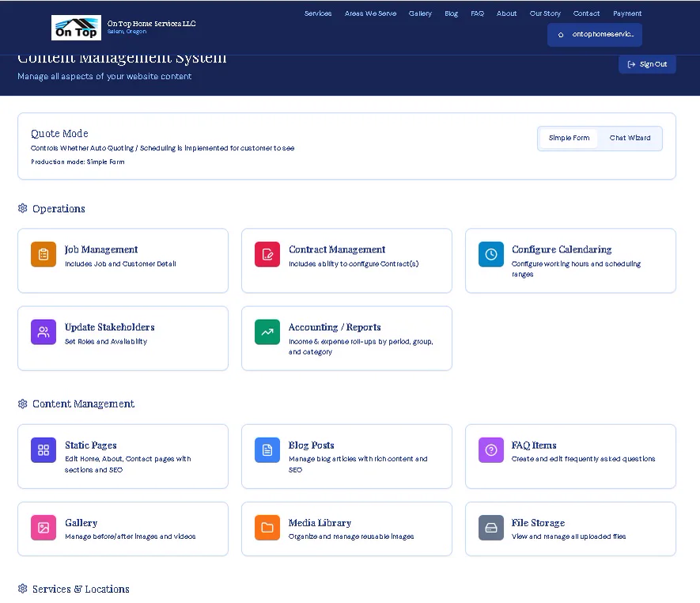Click the File Storage gray drive icon
Screen dimensions: 700x603
click(491, 528)
